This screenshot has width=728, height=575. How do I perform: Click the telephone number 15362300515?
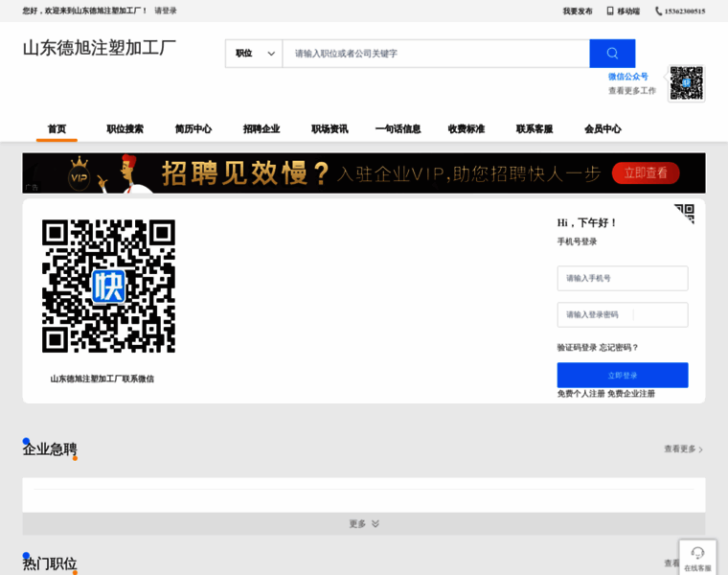(x=684, y=11)
